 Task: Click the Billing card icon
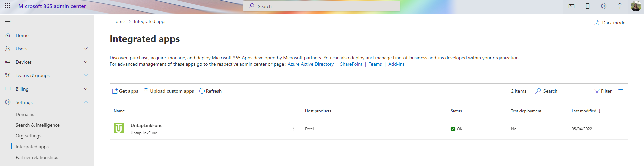point(8,89)
